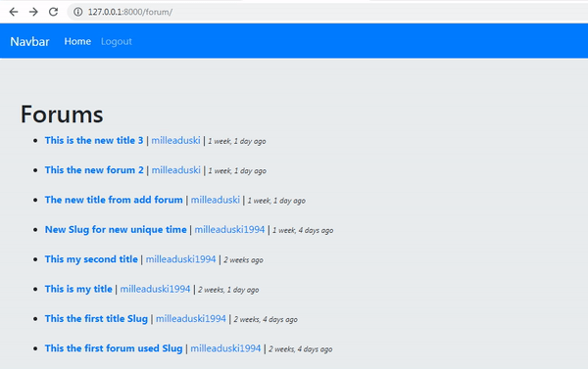Open 'This the first title Slug'
Screen dimensions: 588x369
point(96,319)
